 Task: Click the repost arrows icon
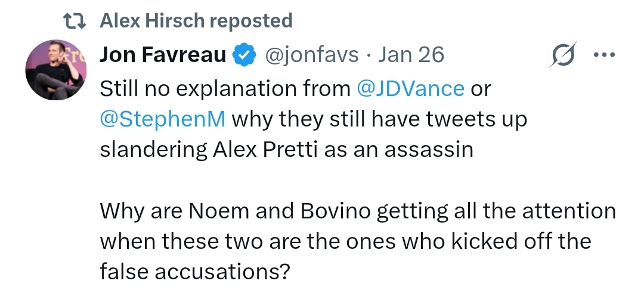(x=75, y=20)
